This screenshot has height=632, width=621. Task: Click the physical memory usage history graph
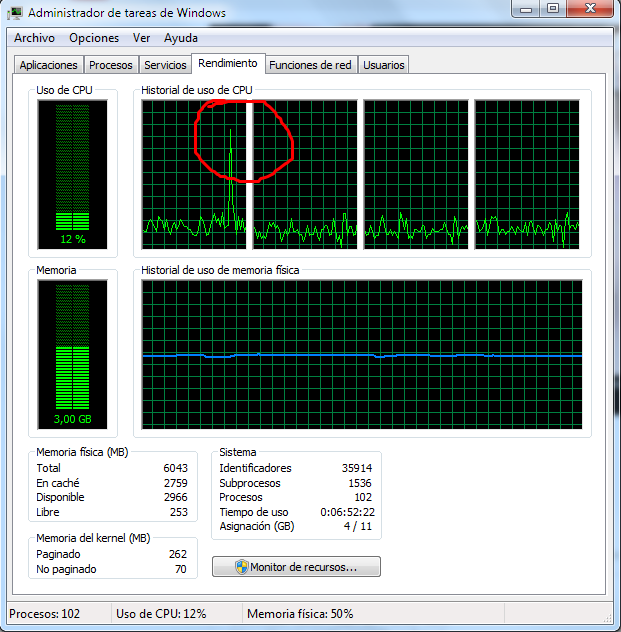(x=362, y=355)
